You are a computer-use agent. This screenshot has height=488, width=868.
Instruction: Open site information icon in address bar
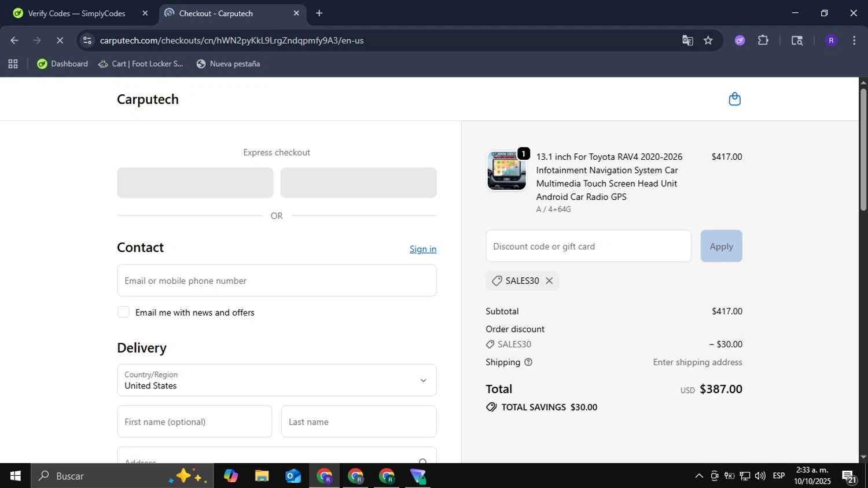[87, 41]
